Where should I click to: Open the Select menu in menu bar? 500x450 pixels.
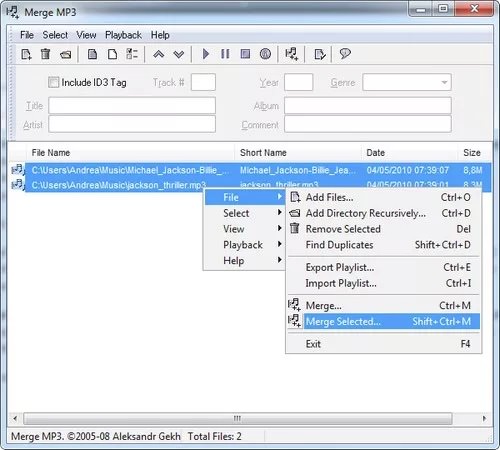55,35
